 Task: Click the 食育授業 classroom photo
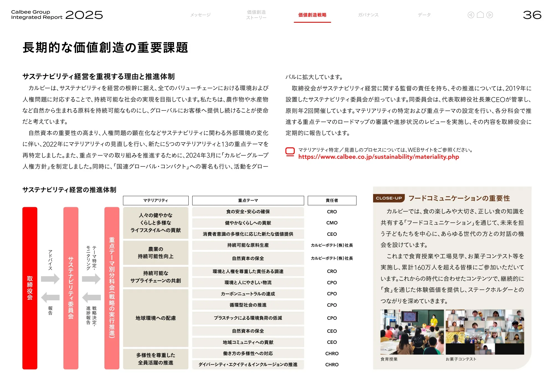click(412, 332)
